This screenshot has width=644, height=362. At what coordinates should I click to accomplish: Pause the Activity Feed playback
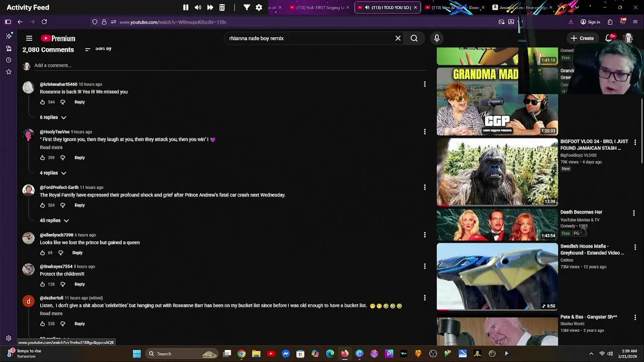[186, 8]
